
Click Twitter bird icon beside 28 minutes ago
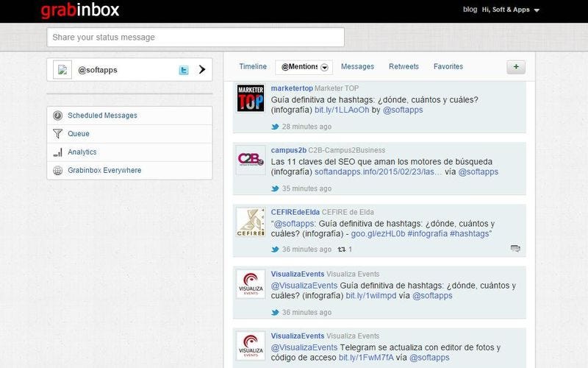275,127
